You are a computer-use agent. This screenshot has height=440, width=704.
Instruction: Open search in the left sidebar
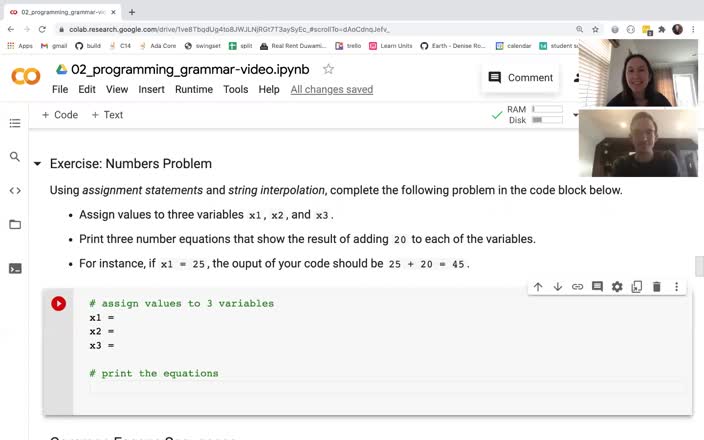[x=15, y=157]
